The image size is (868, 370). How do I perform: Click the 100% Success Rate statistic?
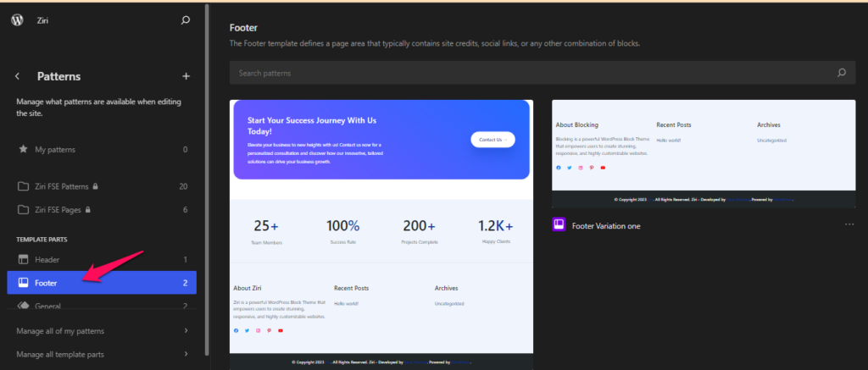342,232
